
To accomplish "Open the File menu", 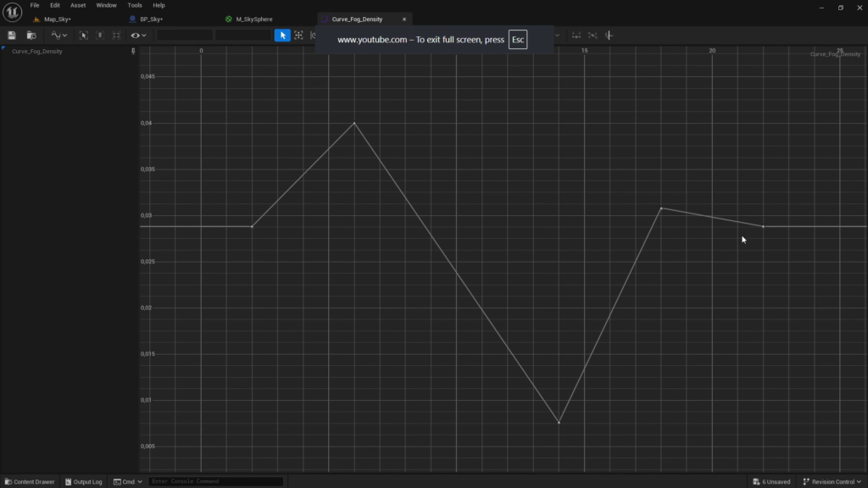I will (35, 6).
